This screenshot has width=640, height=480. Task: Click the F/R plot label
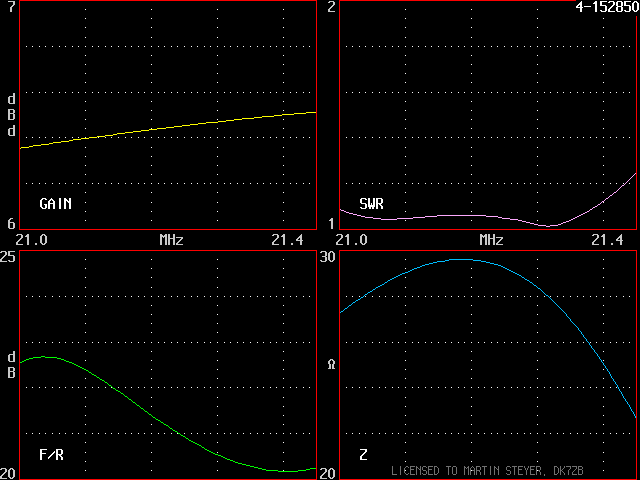pos(51,454)
